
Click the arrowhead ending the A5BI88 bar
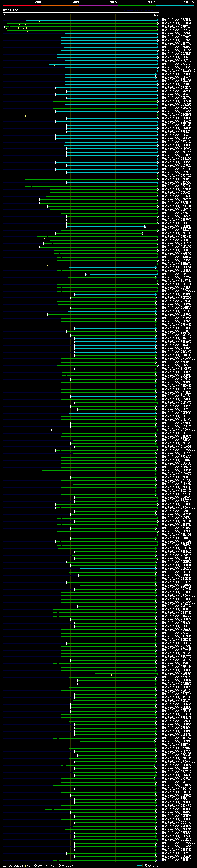tap(143, 233)
